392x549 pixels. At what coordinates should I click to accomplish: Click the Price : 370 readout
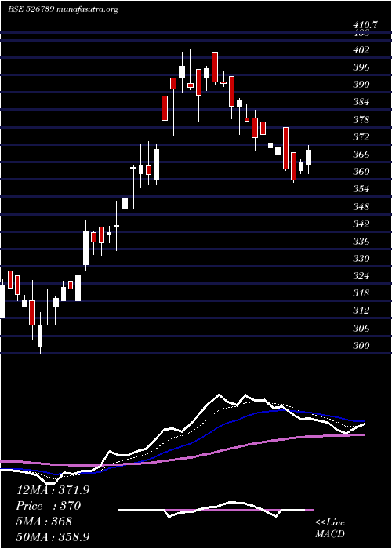(49, 506)
